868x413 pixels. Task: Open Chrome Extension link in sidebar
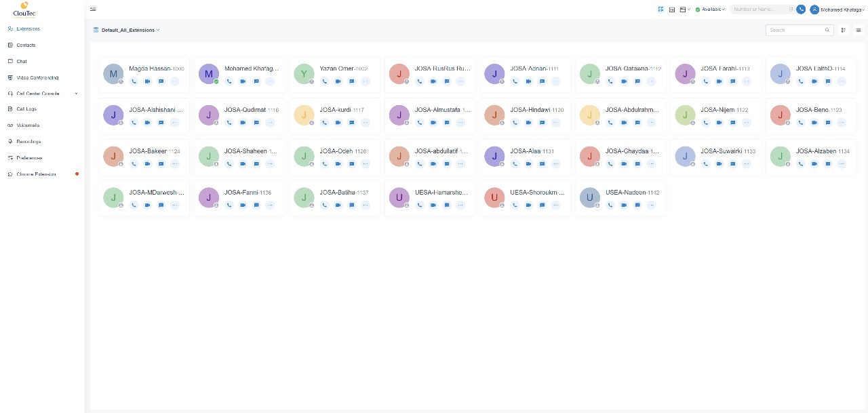coord(36,174)
